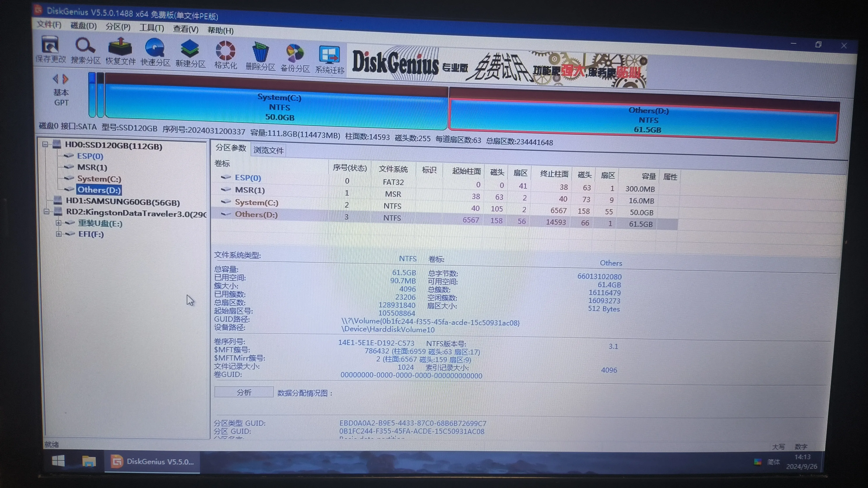Viewport: 868px width, 488px height.
Task: Click the Delete Partition (删除分区) trash icon
Action: click(x=261, y=57)
